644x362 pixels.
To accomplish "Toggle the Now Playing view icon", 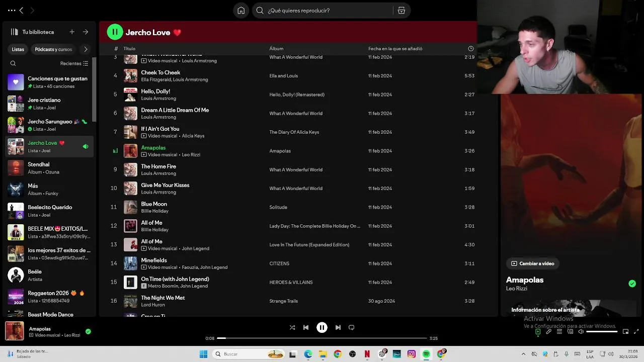I will [x=538, y=332].
